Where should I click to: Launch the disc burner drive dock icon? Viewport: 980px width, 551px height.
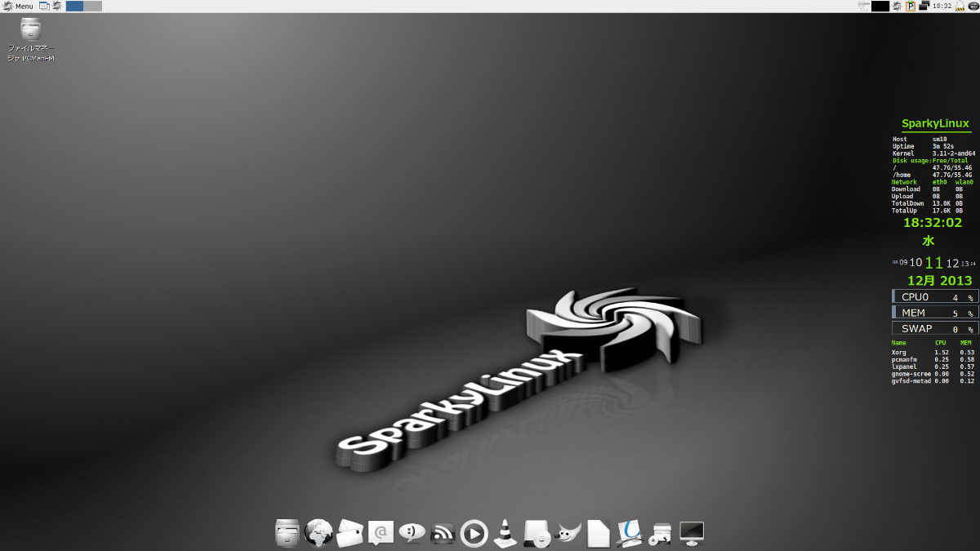click(537, 533)
